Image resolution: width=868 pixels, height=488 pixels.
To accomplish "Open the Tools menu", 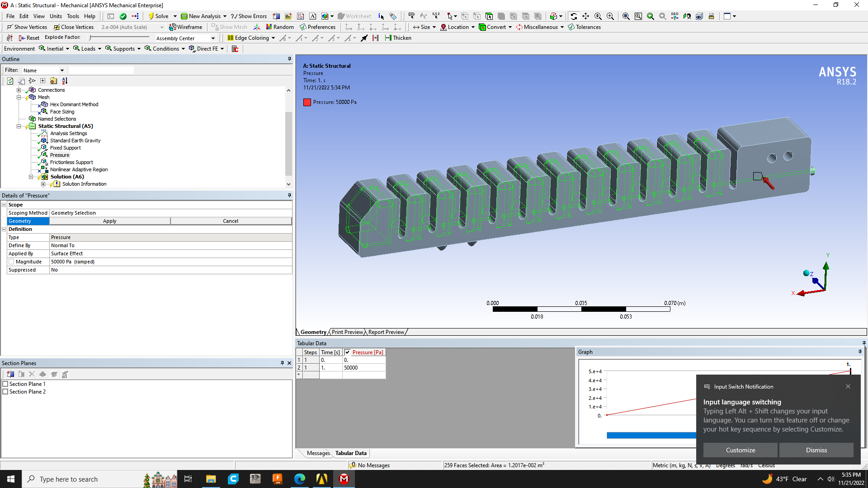I will (72, 16).
